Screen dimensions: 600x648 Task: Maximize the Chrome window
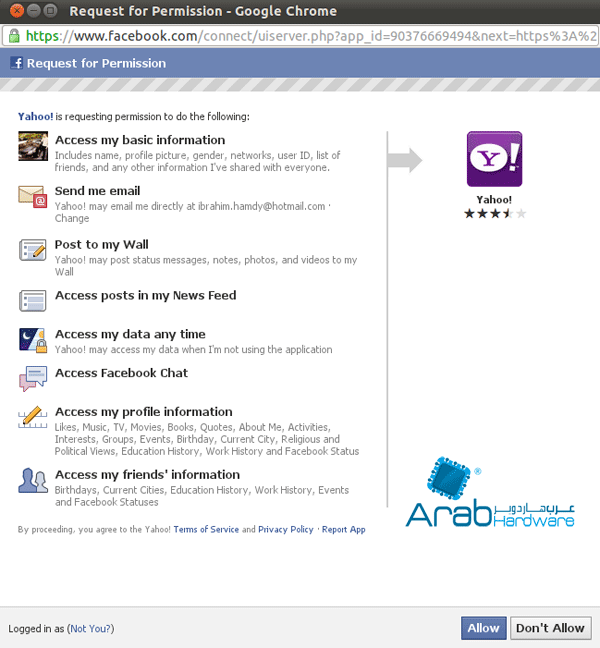pyautogui.click(x=50, y=10)
